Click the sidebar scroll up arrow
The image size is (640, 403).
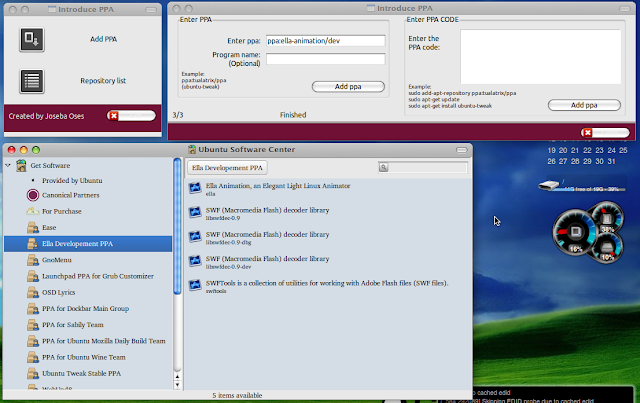tap(177, 376)
